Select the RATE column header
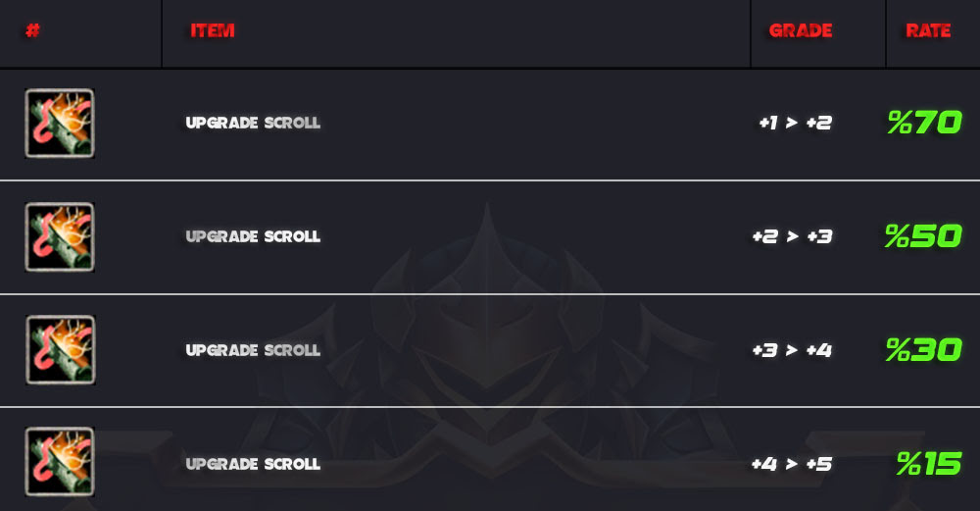 (929, 30)
